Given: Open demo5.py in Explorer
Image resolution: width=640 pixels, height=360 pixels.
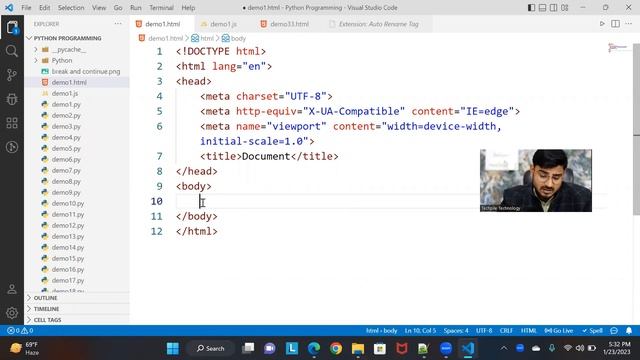Looking at the screenshot, I should 66,149.
